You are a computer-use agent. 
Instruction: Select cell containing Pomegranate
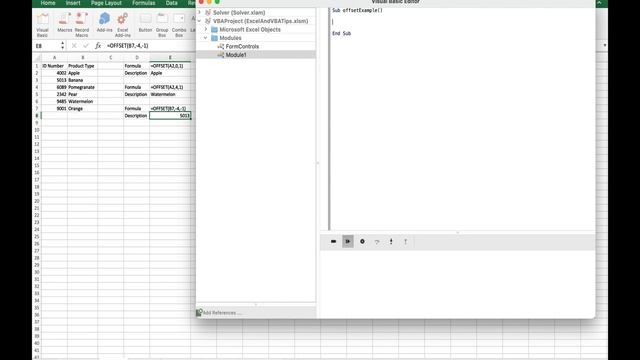click(82, 87)
